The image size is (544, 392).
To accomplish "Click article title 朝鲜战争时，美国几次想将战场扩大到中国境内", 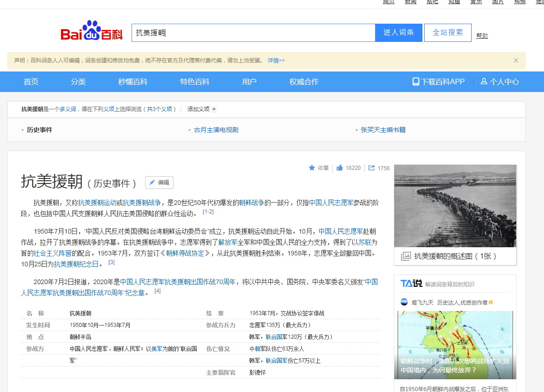I will (x=455, y=366).
